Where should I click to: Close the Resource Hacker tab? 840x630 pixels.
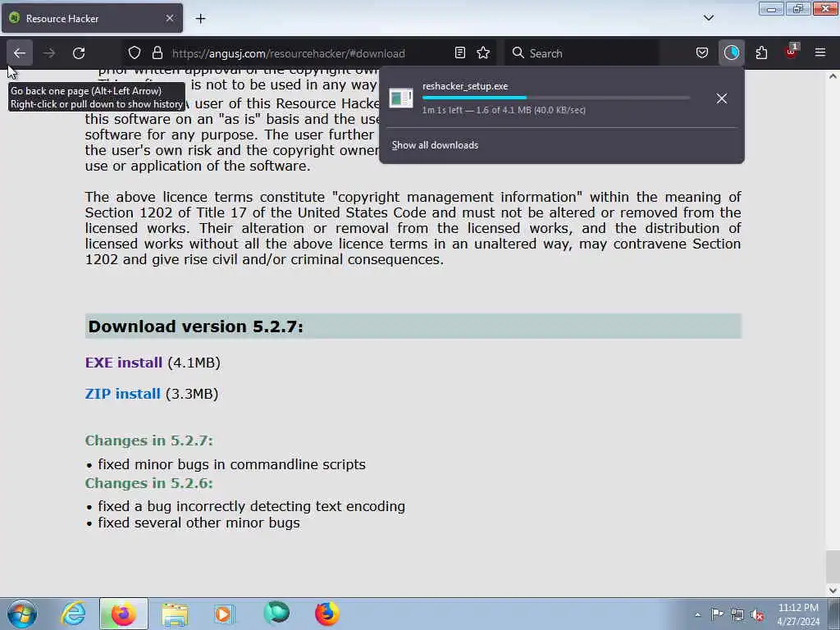pyautogui.click(x=170, y=18)
